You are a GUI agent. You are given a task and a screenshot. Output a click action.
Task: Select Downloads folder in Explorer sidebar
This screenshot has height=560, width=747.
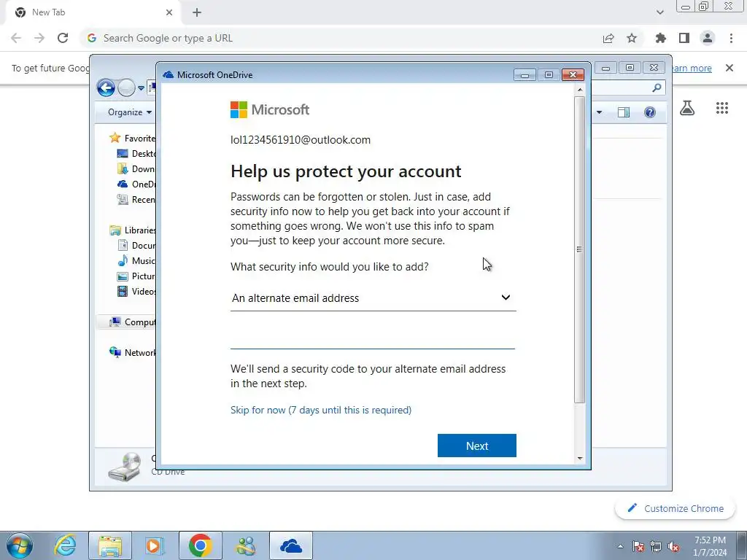[x=136, y=168]
